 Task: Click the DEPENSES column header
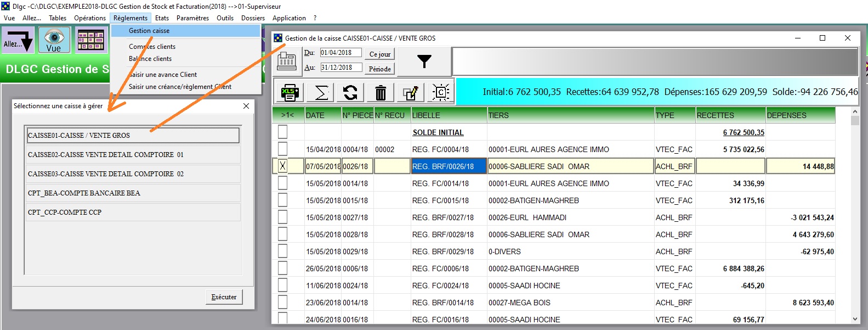coord(801,115)
